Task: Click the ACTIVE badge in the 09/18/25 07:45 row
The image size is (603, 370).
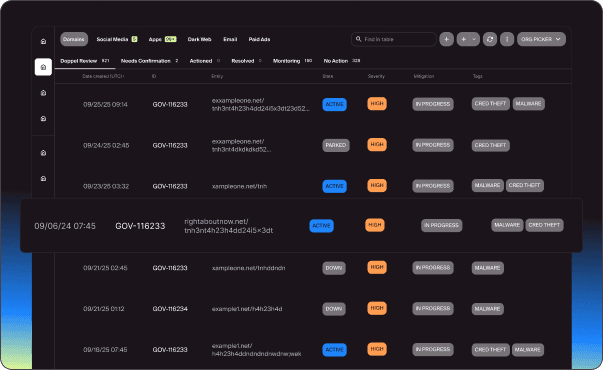Action: point(335,350)
